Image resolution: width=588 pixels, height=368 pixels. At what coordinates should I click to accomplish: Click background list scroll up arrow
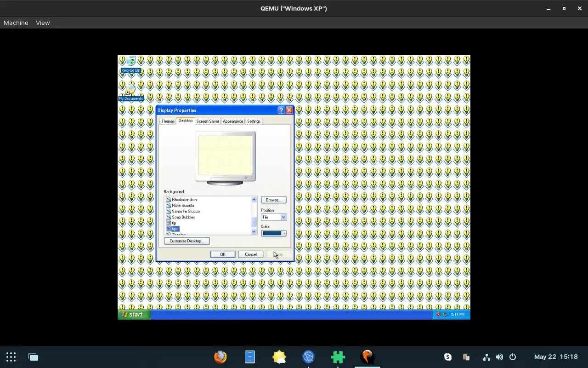[x=254, y=200]
